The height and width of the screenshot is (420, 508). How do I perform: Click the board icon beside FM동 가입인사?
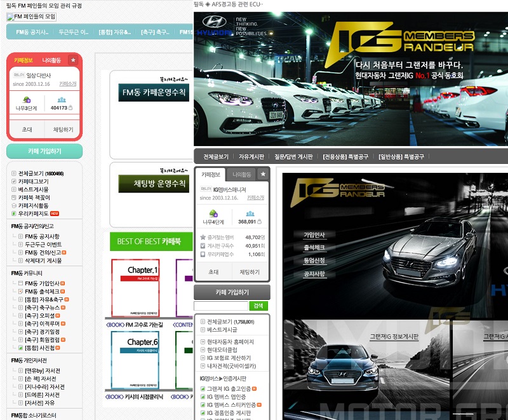coord(20,283)
